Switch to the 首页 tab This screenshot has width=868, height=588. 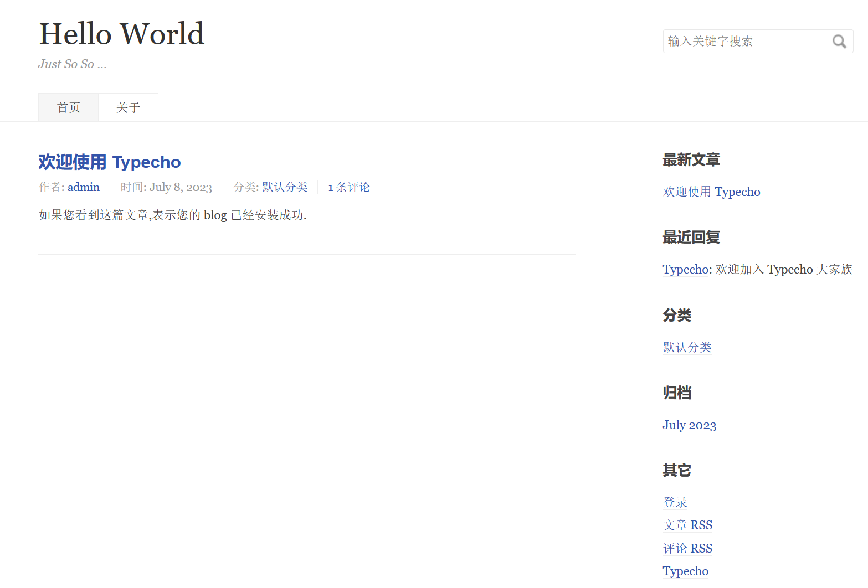tap(68, 107)
